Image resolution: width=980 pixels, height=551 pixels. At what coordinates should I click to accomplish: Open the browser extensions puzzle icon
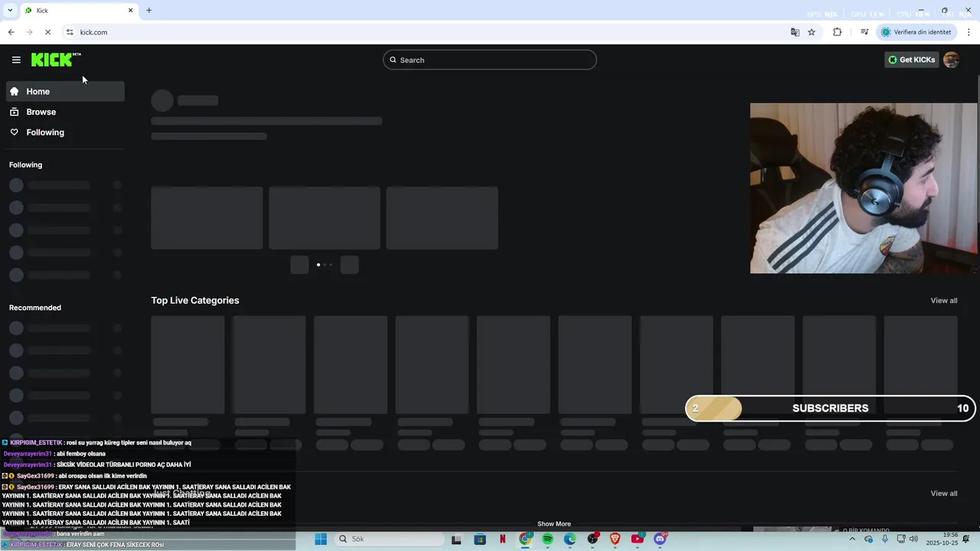pyautogui.click(x=837, y=32)
